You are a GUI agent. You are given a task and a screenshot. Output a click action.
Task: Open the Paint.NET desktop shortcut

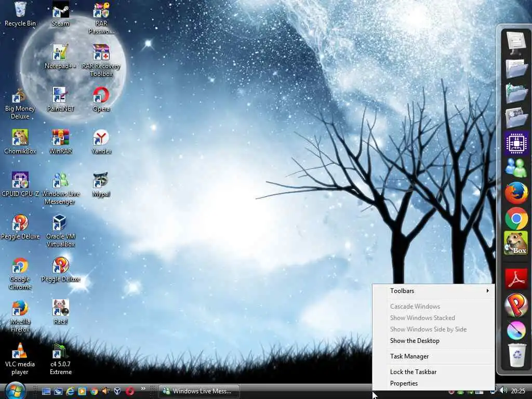(60, 99)
